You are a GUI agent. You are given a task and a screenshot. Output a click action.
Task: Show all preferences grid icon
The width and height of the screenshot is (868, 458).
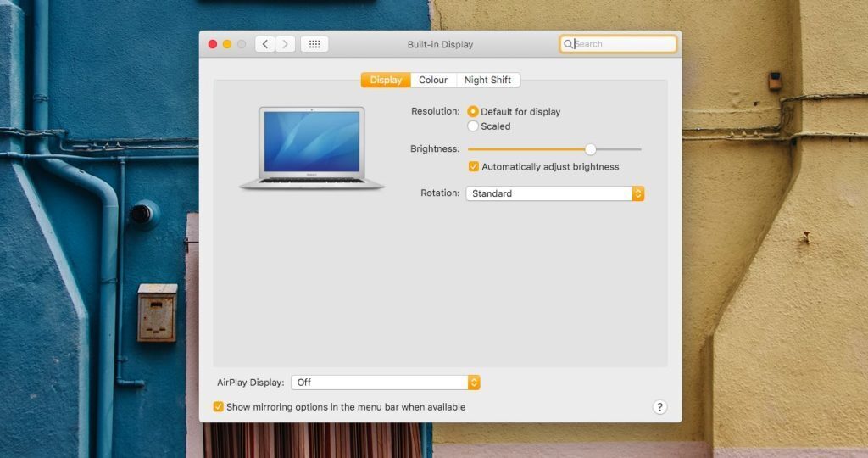[314, 44]
